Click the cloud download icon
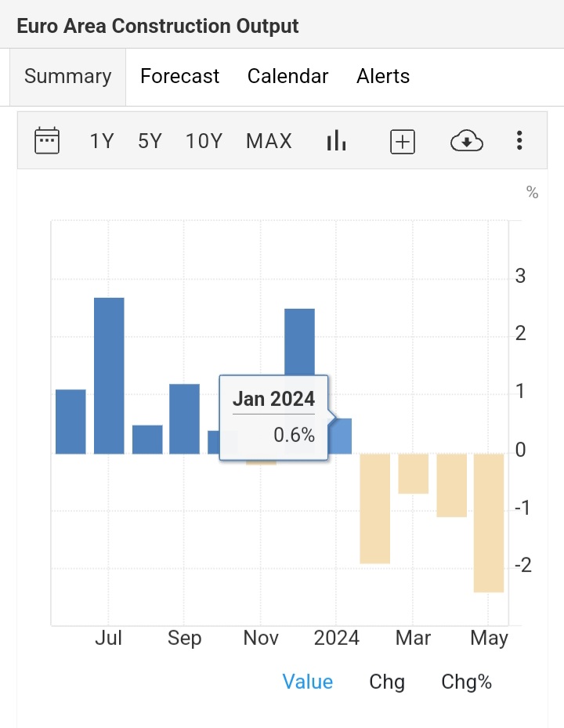The image size is (564, 728). point(466,141)
